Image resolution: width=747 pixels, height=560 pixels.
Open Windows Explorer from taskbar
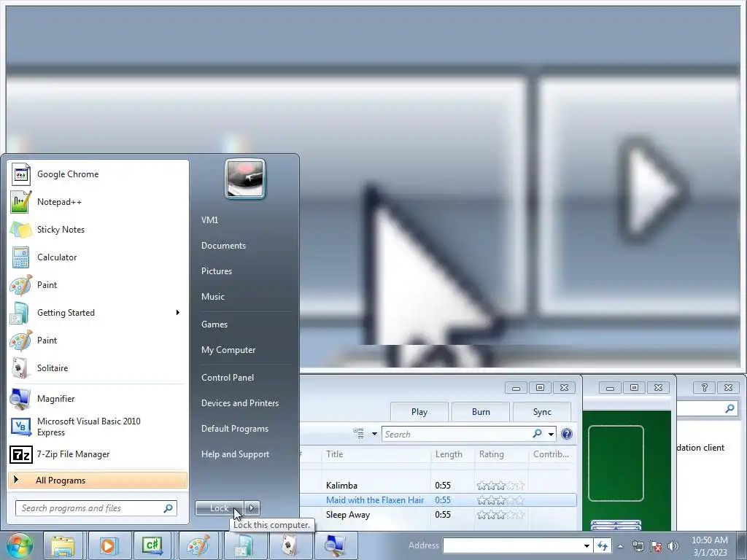(63, 545)
